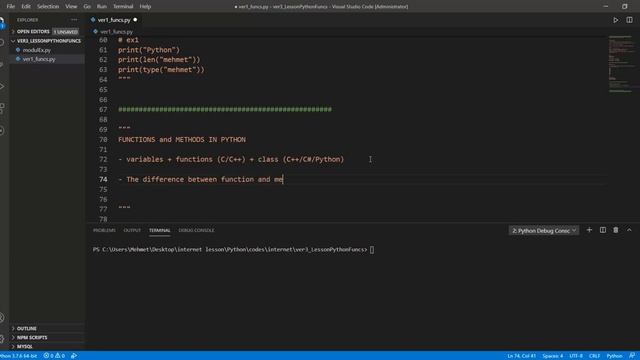Switch to the Output panel tab
The image size is (640, 360).
point(132,230)
